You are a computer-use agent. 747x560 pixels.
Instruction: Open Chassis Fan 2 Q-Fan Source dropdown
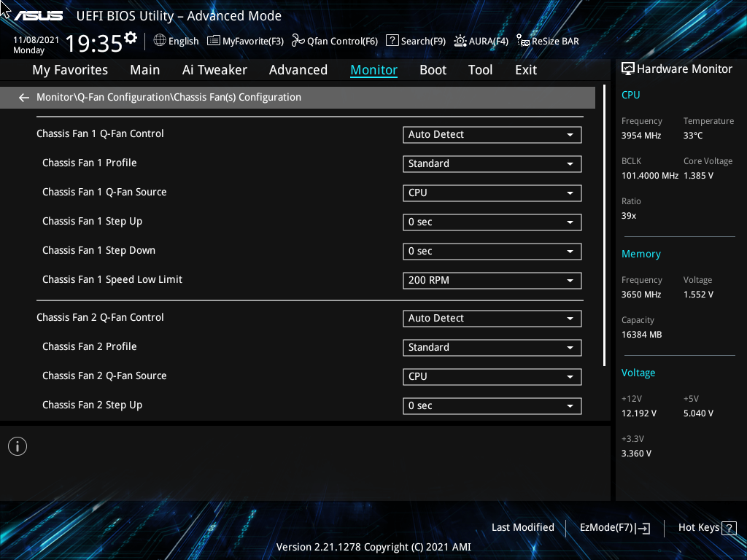coord(492,377)
